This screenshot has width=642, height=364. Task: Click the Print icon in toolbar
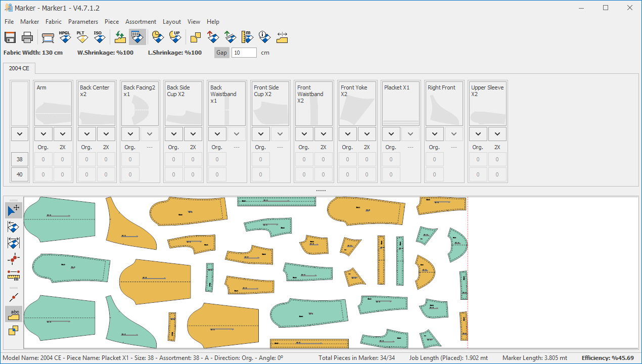(27, 37)
